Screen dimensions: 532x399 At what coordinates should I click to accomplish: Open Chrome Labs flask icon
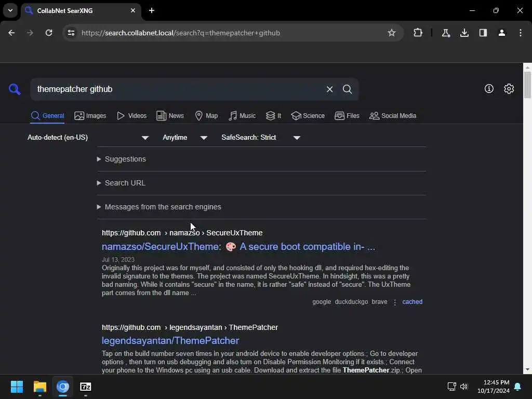pos(445,33)
